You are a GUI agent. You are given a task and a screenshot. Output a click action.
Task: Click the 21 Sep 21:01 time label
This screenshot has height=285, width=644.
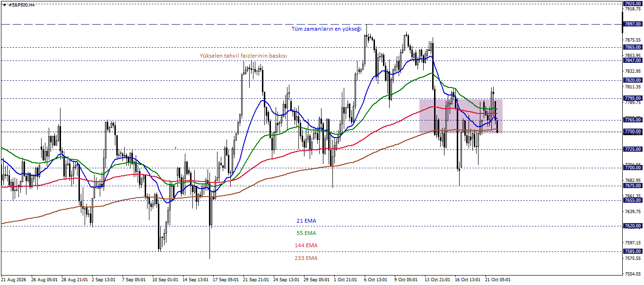coord(256,280)
